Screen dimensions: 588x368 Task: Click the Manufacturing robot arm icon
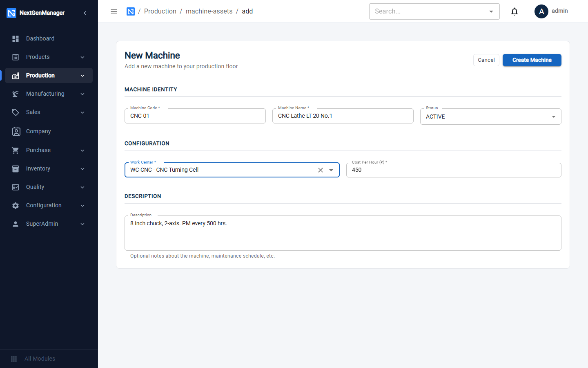tap(16, 94)
